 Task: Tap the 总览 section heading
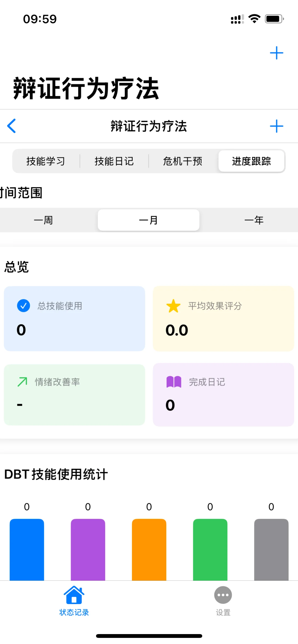pos(17,267)
